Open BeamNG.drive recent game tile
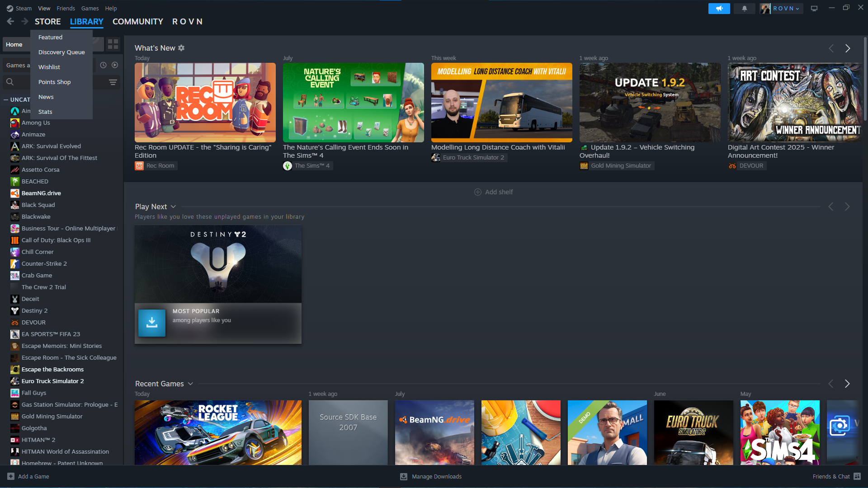The width and height of the screenshot is (868, 488). (434, 432)
